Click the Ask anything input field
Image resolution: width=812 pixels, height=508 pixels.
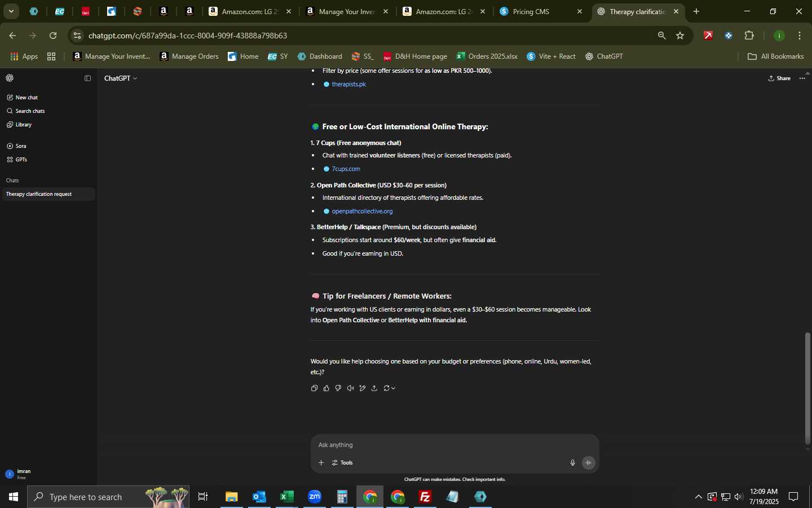[454, 445]
